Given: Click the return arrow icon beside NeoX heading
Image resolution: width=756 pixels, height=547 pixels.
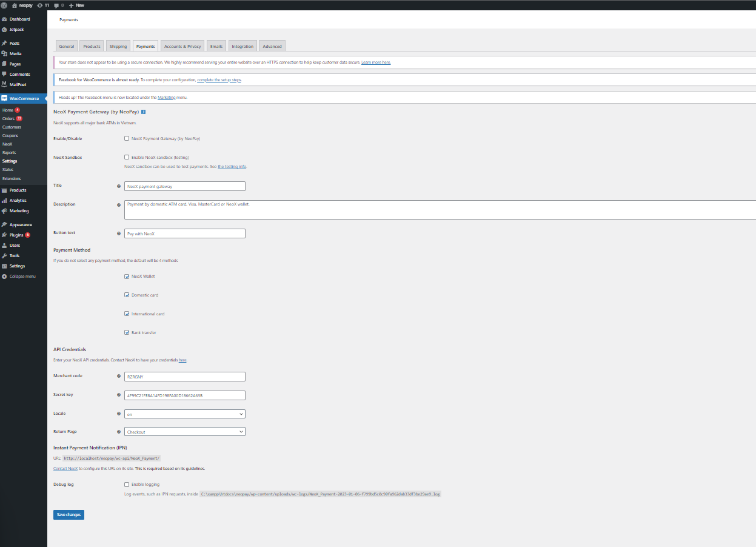Looking at the screenshot, I should coord(144,112).
